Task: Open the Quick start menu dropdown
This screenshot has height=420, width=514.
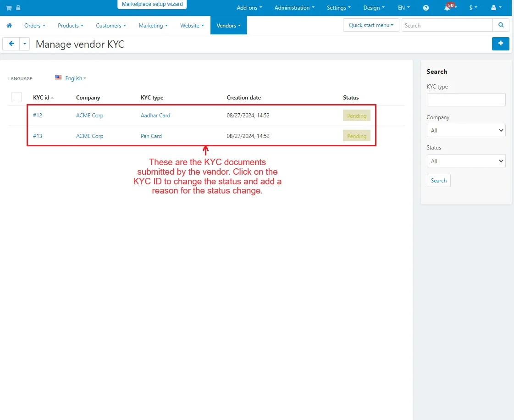Action: 370,25
